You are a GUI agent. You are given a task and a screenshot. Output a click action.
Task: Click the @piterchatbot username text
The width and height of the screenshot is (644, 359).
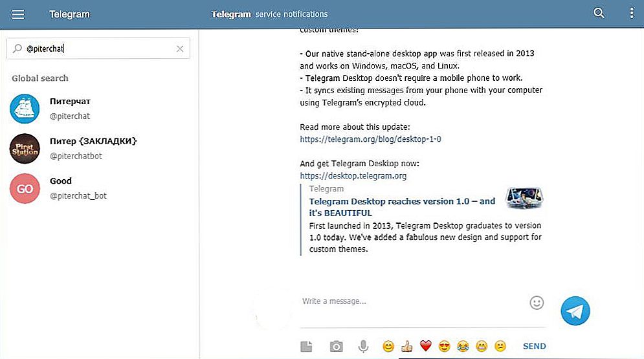76,156
